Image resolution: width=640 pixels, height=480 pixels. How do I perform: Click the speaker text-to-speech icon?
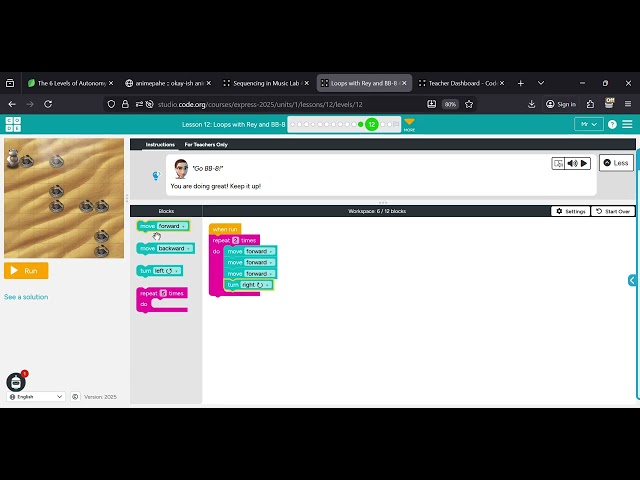click(572, 163)
